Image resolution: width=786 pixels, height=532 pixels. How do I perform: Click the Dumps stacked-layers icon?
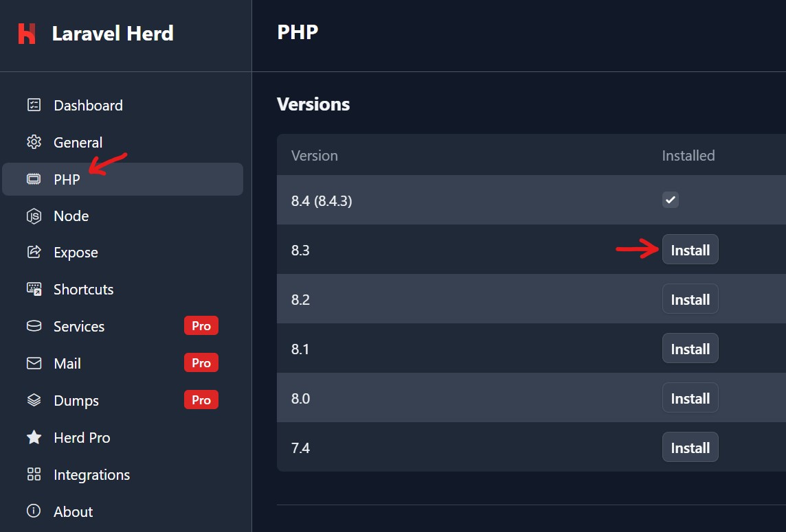[33, 400]
